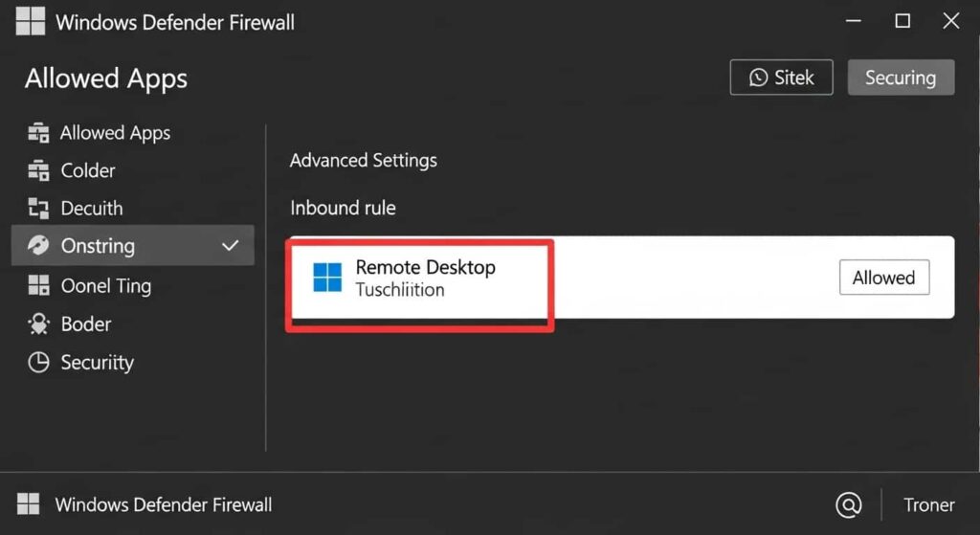The width and height of the screenshot is (980, 535).
Task: Click the Oonel Ting grid icon
Action: click(38, 285)
